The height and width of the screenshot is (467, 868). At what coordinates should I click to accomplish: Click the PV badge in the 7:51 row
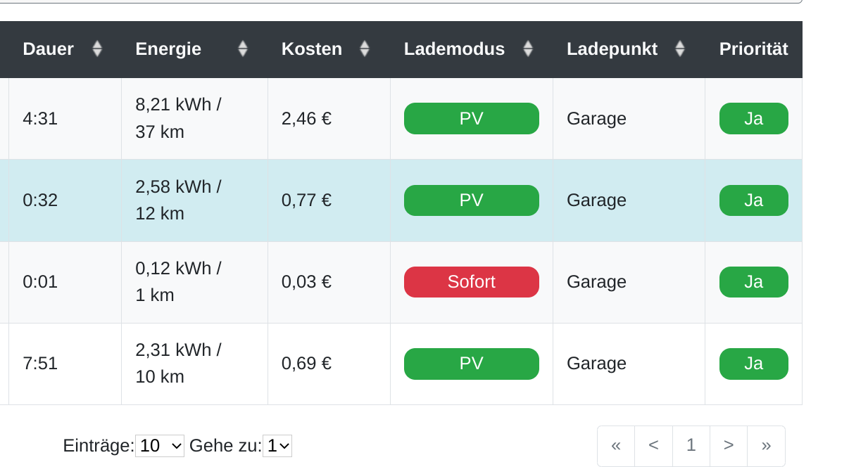point(471,364)
